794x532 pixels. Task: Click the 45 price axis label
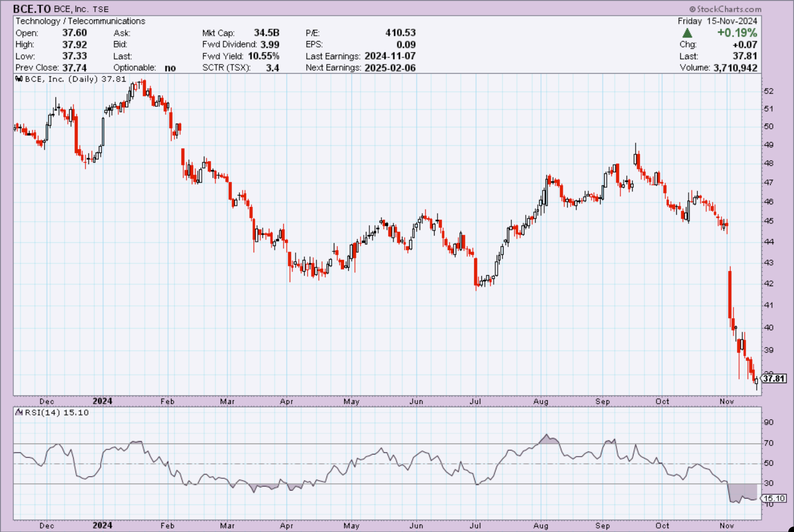pos(769,221)
